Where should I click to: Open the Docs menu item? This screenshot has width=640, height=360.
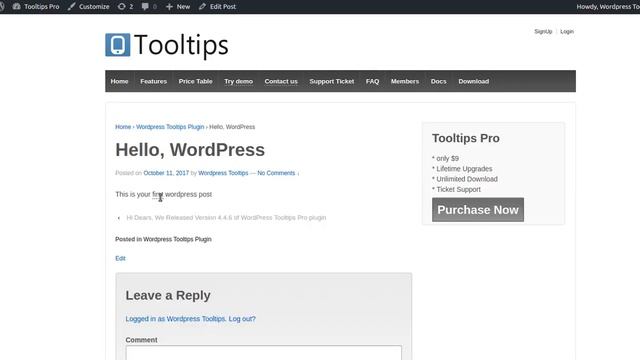pyautogui.click(x=438, y=81)
